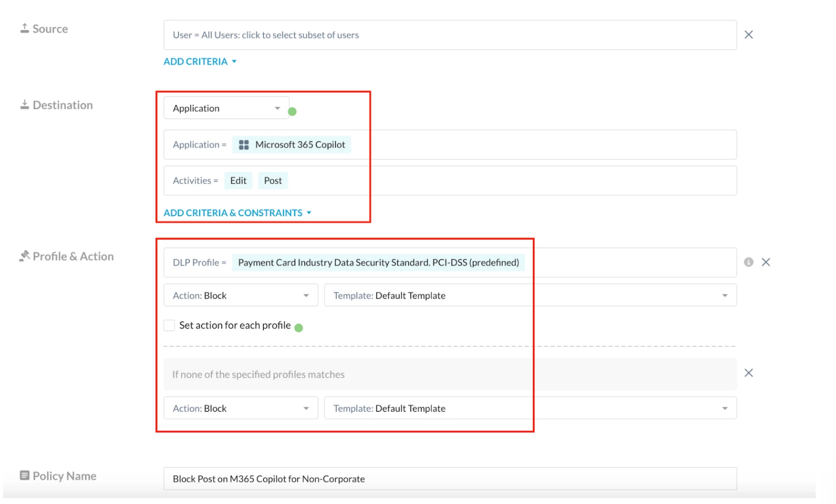Click the Policy Name input field
836x504 pixels.
[x=450, y=479]
